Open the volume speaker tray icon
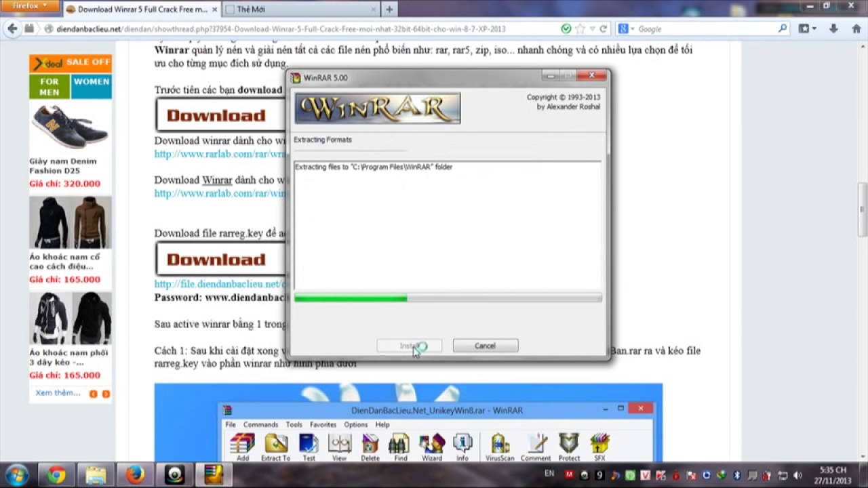This screenshot has height=488, width=868. [x=797, y=475]
